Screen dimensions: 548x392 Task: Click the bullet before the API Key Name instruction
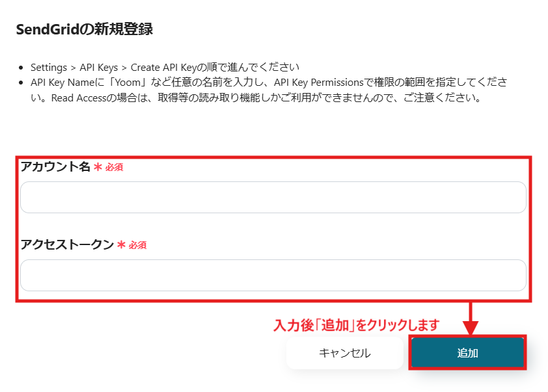(x=21, y=84)
